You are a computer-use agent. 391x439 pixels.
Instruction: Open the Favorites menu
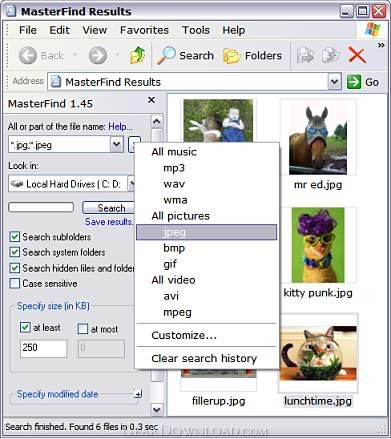144,30
